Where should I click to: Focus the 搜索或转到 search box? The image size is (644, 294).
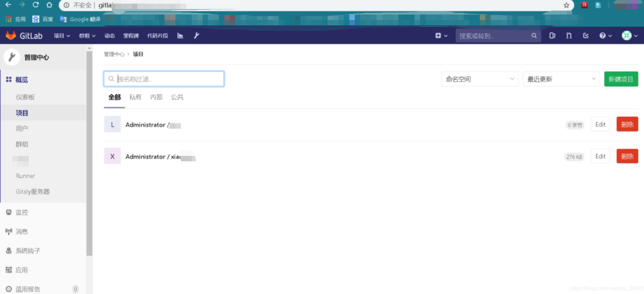[498, 36]
